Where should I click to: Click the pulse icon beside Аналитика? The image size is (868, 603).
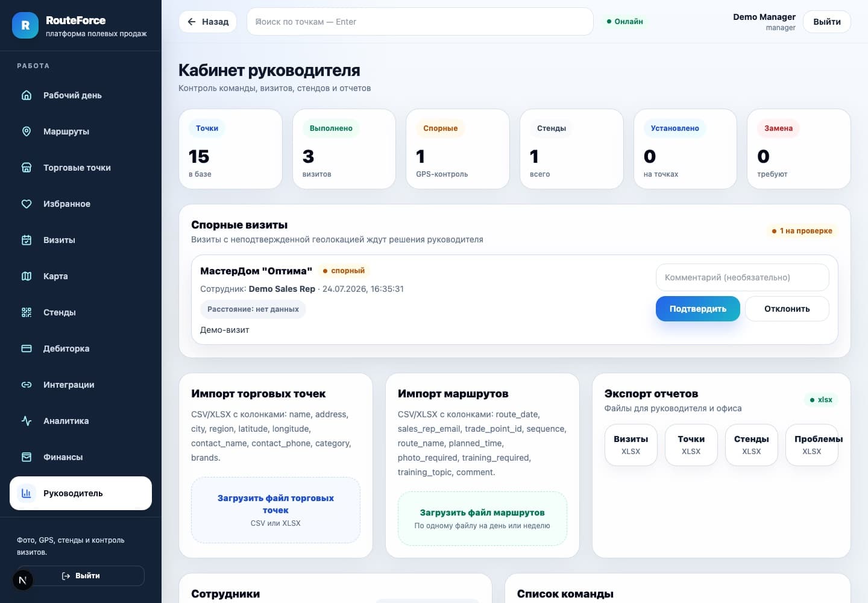[27, 421]
